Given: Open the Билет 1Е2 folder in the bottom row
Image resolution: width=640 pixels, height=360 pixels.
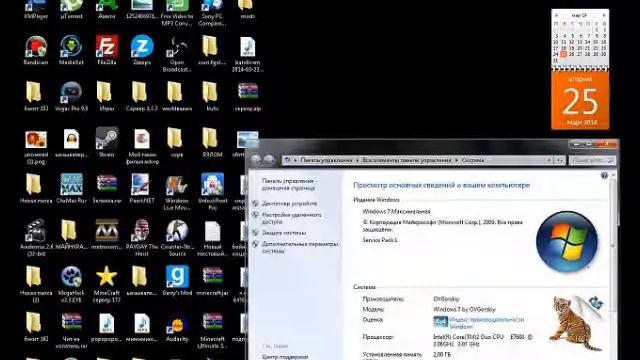Looking at the screenshot, I should click(x=36, y=327).
